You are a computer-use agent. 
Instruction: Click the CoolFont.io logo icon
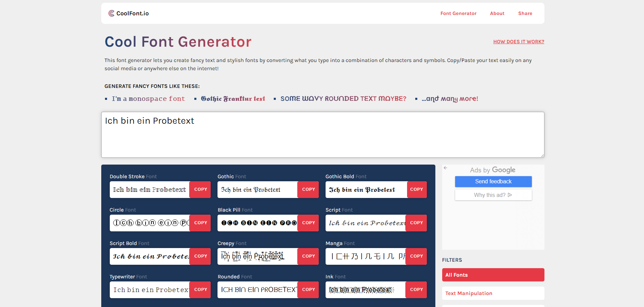pos(111,13)
